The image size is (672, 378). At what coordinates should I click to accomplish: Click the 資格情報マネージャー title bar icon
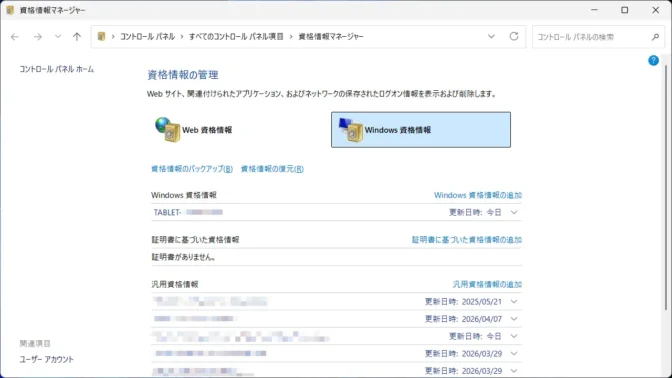click(x=10, y=10)
